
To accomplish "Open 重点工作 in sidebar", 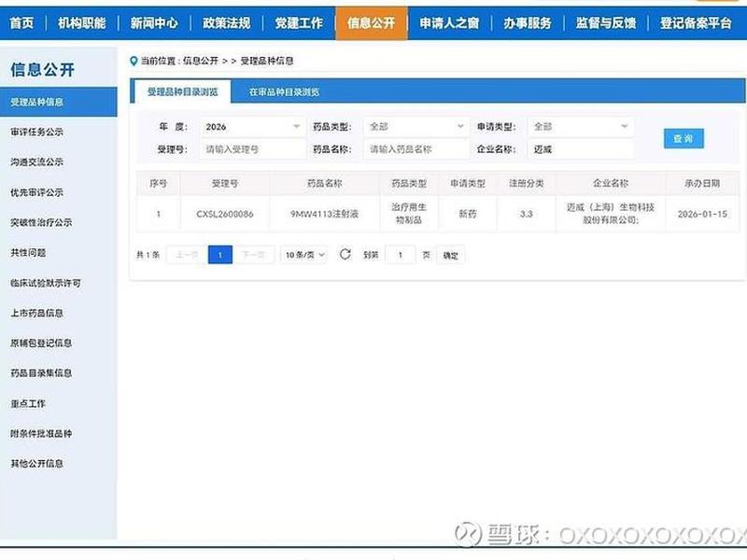I will point(28,403).
